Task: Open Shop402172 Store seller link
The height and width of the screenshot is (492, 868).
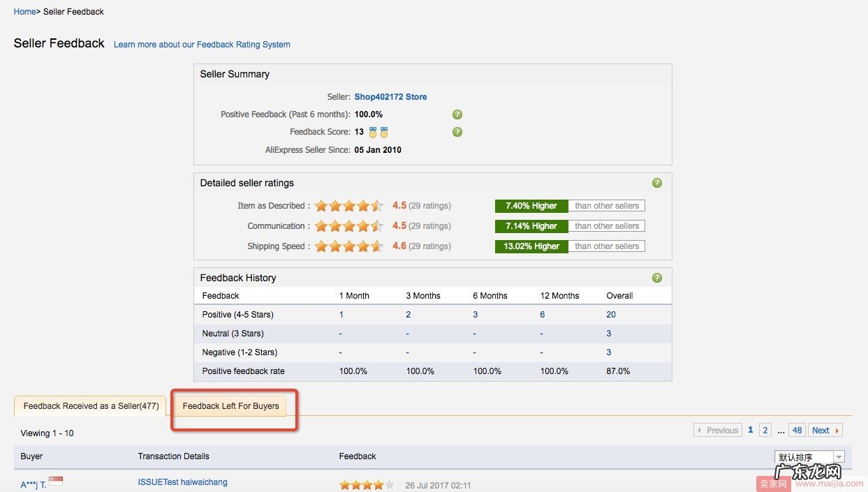Action: coord(390,97)
